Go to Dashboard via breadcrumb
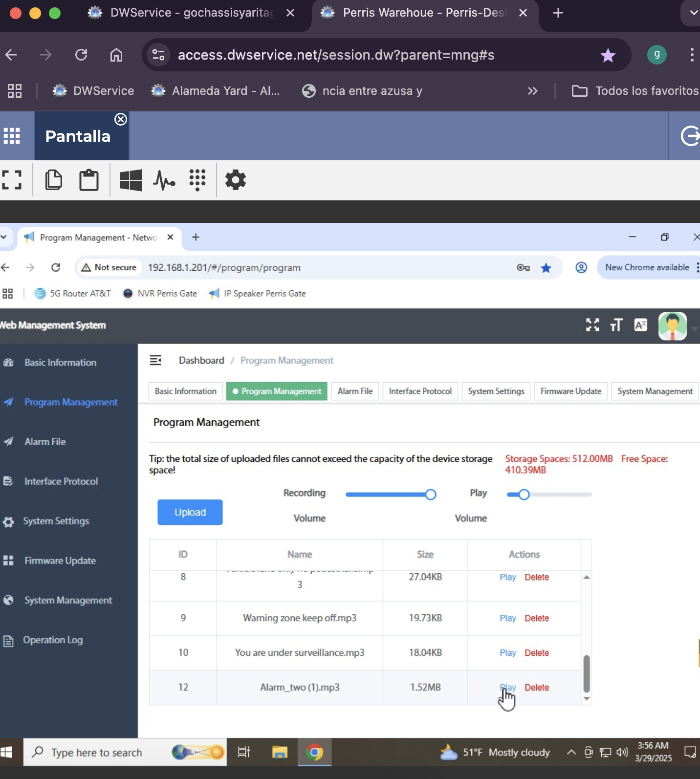700x779 pixels. click(201, 360)
